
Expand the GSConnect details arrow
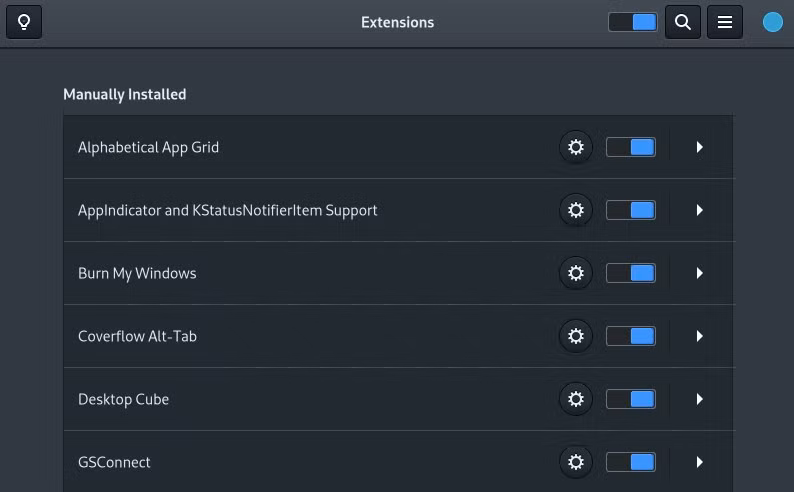pyautogui.click(x=699, y=462)
